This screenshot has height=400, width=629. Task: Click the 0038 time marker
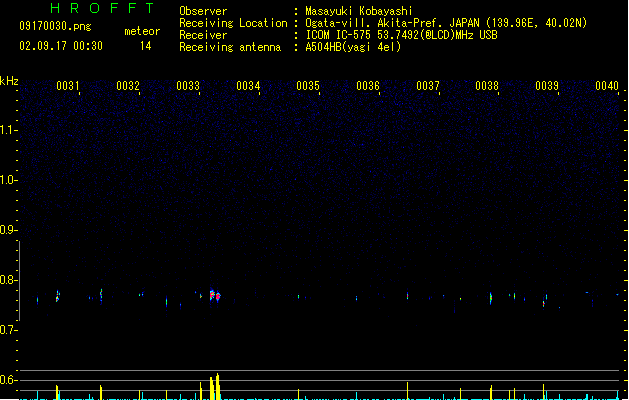[x=487, y=86]
